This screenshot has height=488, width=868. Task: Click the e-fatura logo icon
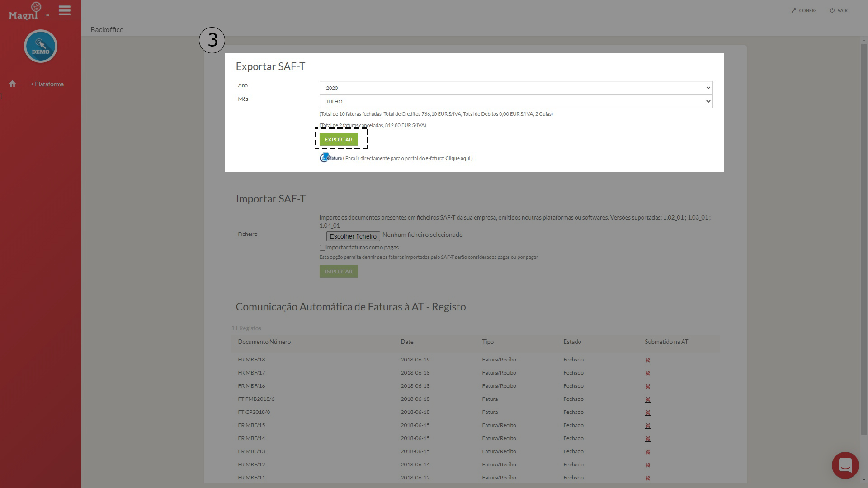pyautogui.click(x=330, y=158)
